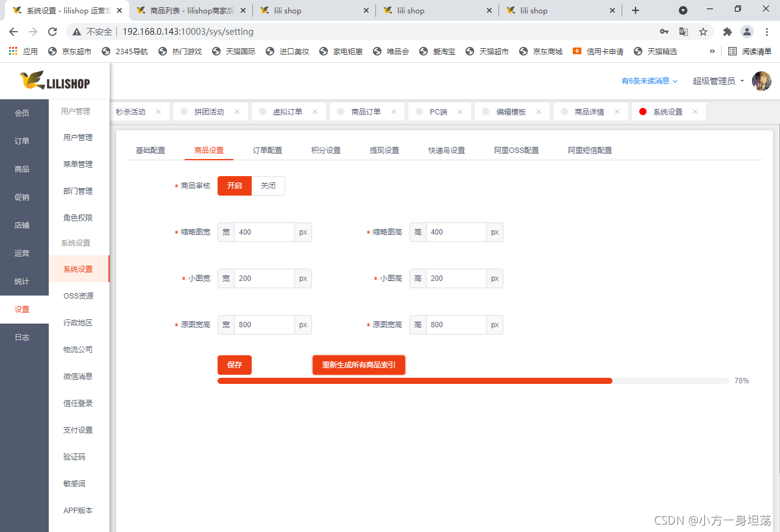Open 菜单管理 in the submenu
This screenshot has width=780, height=532.
(x=79, y=164)
